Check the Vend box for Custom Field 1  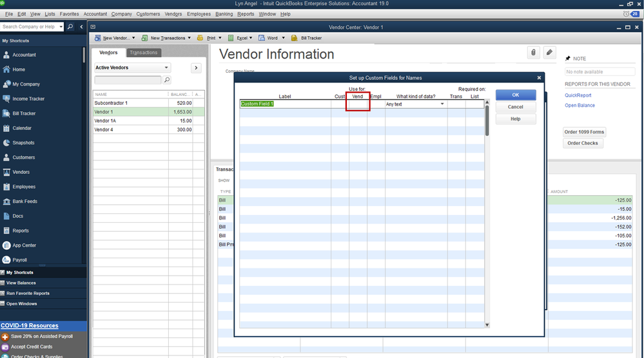[358, 104]
